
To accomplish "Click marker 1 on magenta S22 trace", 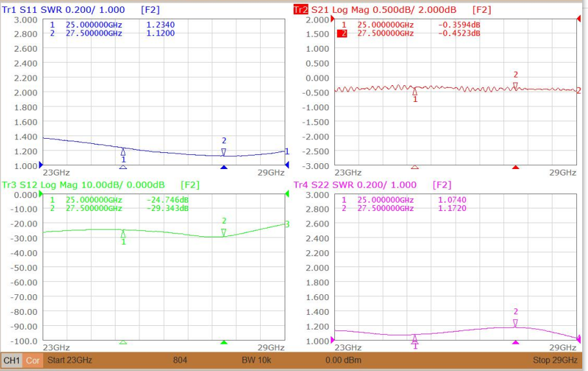I will click(415, 339).
